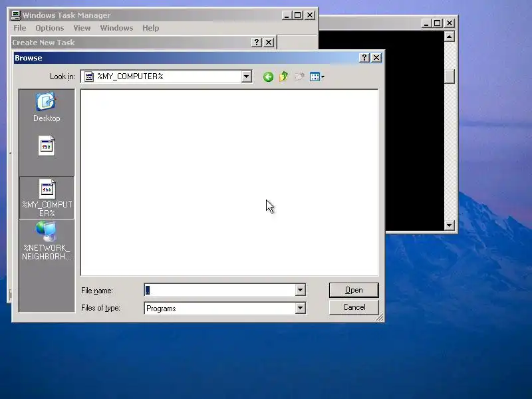Click the Open button
The width and height of the screenshot is (532, 399).
[x=354, y=290]
